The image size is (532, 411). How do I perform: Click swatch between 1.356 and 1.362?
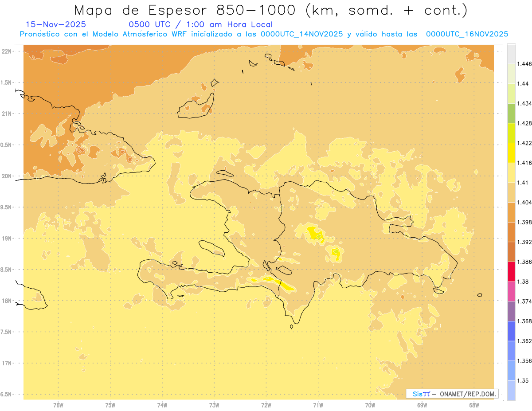click(511, 351)
